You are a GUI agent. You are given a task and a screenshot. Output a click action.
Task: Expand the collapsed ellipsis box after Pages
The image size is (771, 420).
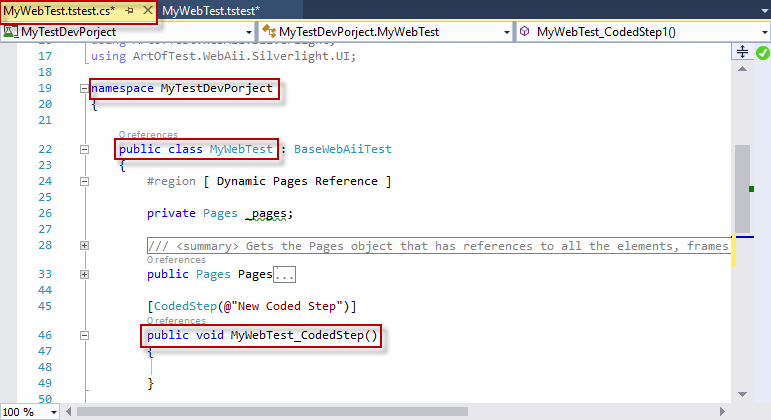pos(284,274)
